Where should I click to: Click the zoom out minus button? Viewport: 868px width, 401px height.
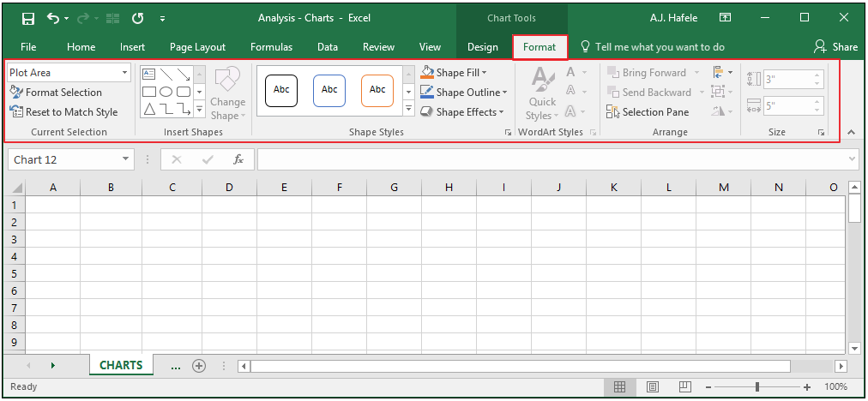pos(708,386)
